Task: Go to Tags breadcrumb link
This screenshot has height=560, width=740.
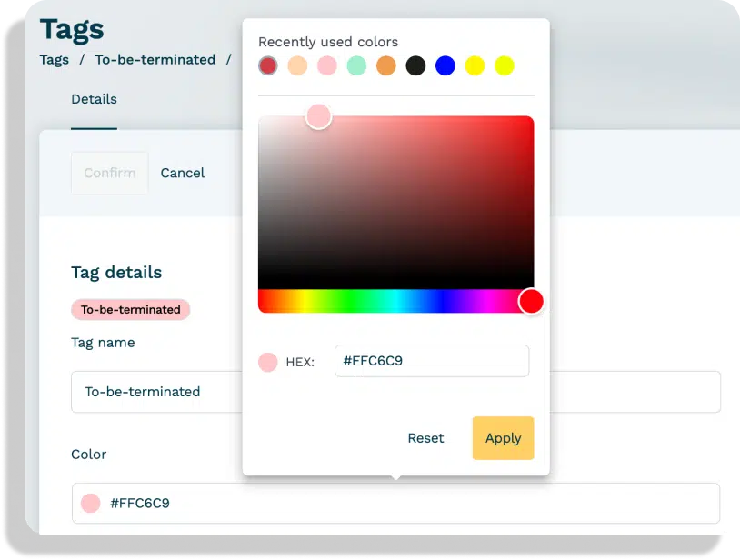Action: [x=55, y=60]
